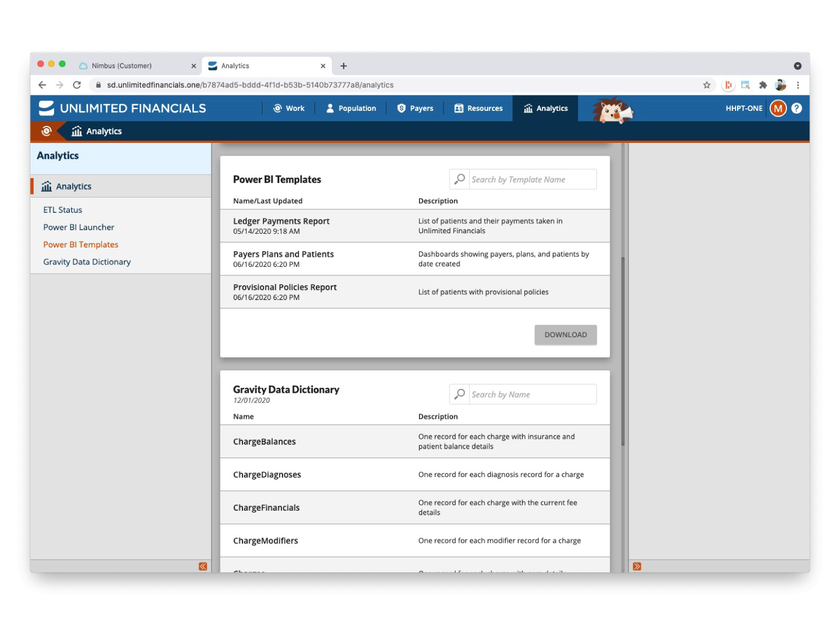Click the DOWNLOAD button
This screenshot has width=840, height=631.
565,335
